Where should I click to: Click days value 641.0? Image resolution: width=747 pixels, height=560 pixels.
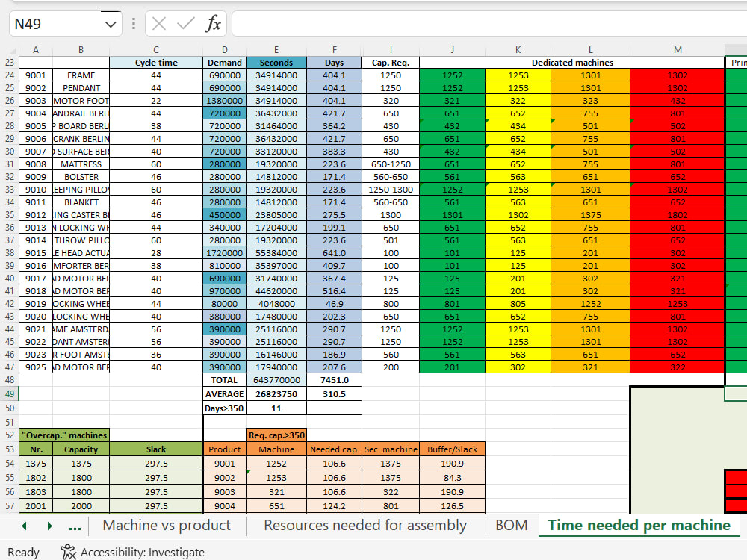[334, 253]
